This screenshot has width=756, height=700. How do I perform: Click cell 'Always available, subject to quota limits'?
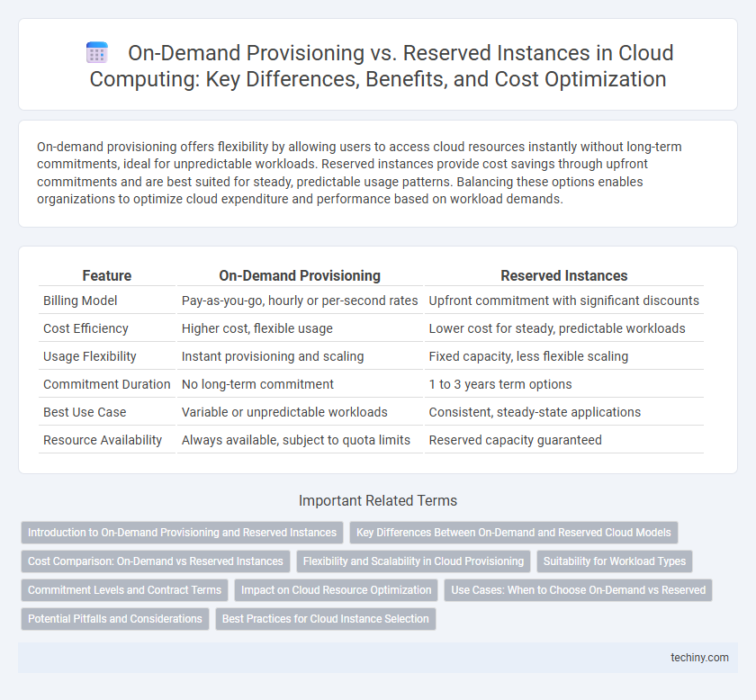click(300, 440)
